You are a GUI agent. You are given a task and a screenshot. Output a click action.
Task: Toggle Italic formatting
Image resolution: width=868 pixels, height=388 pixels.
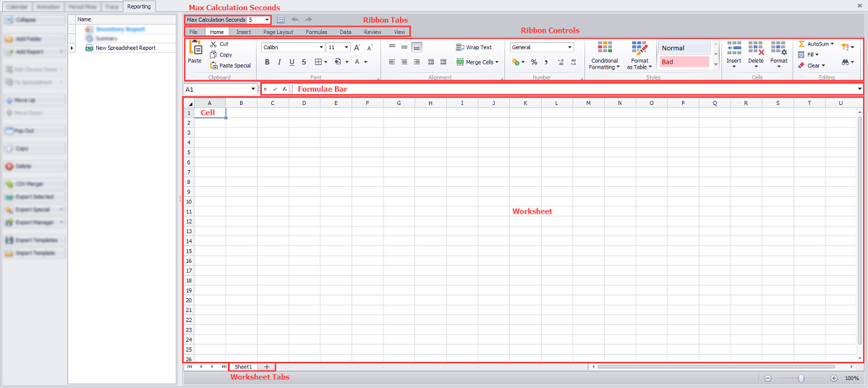279,62
